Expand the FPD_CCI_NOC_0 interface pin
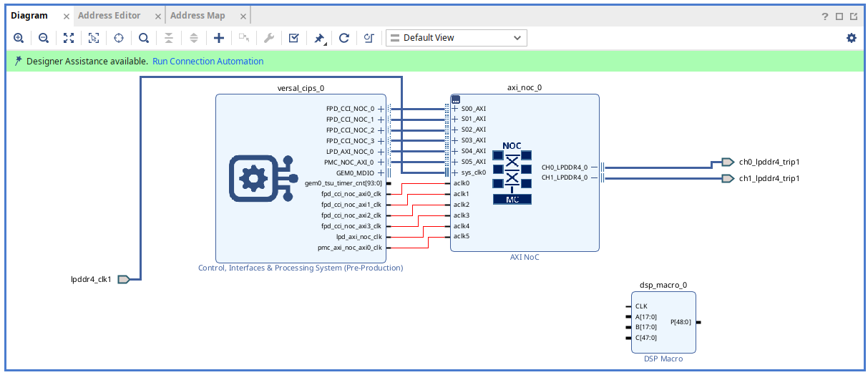 pyautogui.click(x=381, y=109)
